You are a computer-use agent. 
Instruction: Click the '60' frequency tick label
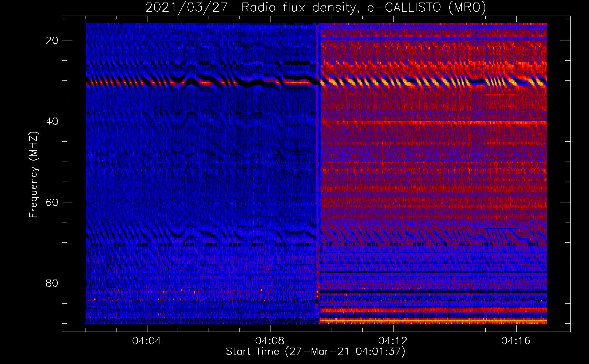52,202
